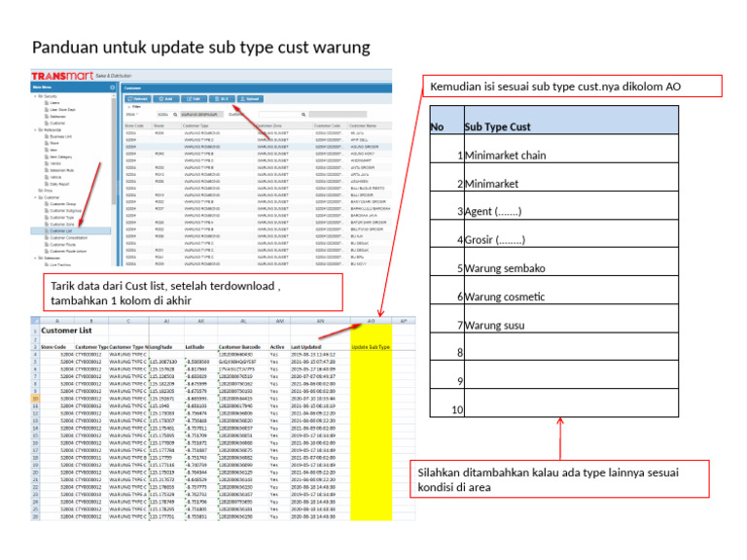Open Customer Consolidation in the menu tree
This screenshot has height=560, width=747.
click(66, 237)
